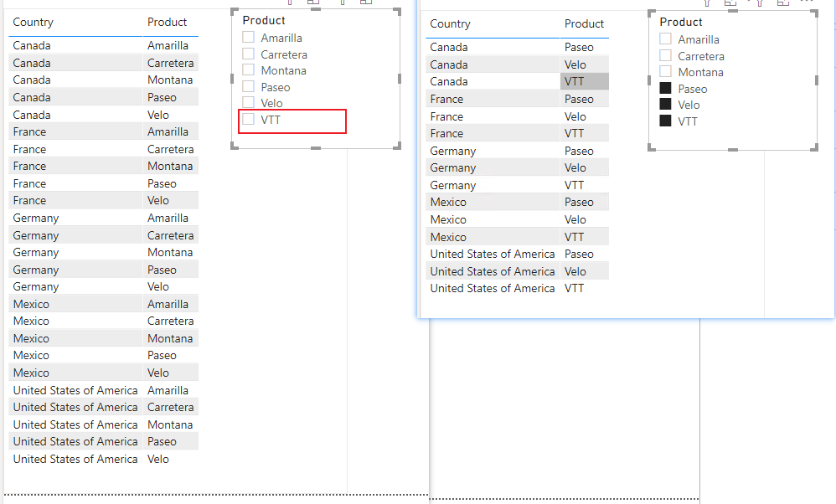Check Carretera in the right Product slicer
The image size is (836, 504).
(x=665, y=55)
